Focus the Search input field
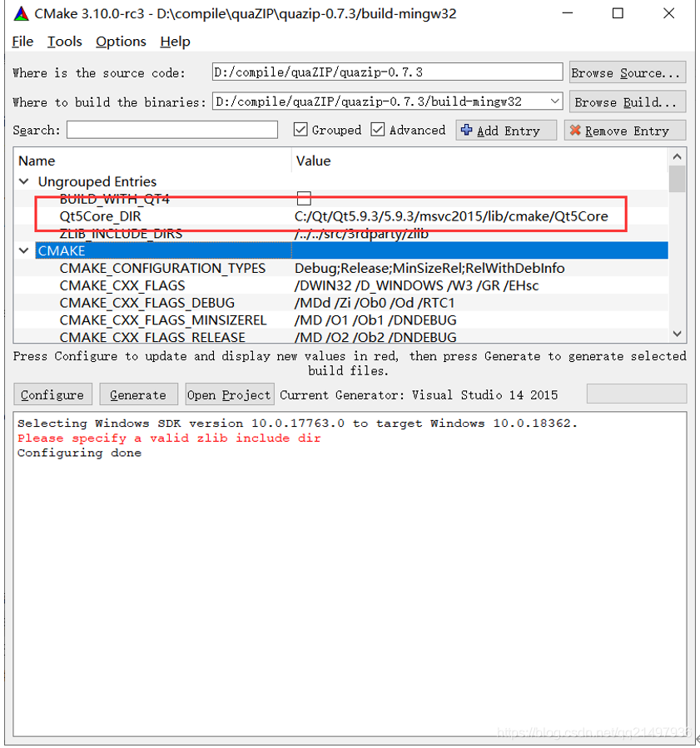 click(x=172, y=130)
